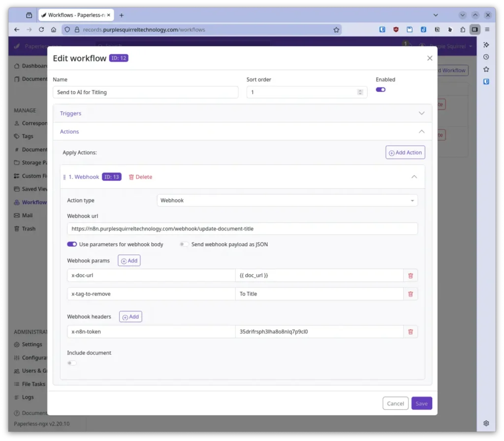Image resolution: width=504 pixels, height=441 pixels.
Task: Delete the x-n8n-token webhook header row
Action: click(410, 331)
